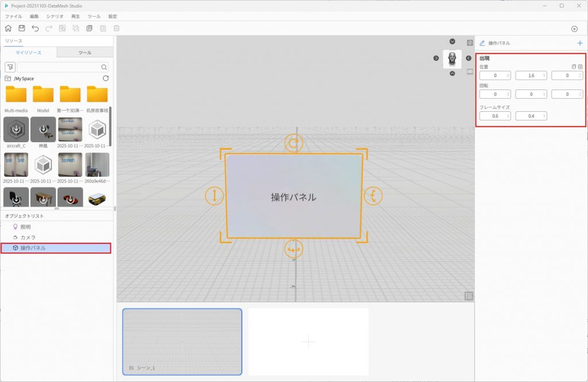The width and height of the screenshot is (588, 382).
Task: Switch to the ツール resource tab
Action: (84, 53)
